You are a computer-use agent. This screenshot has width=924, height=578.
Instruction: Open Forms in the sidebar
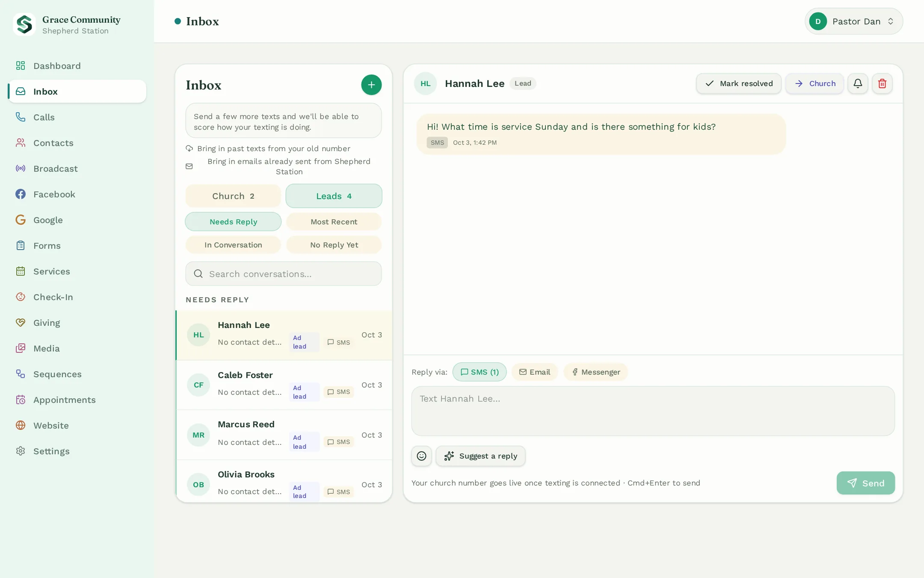77,245
